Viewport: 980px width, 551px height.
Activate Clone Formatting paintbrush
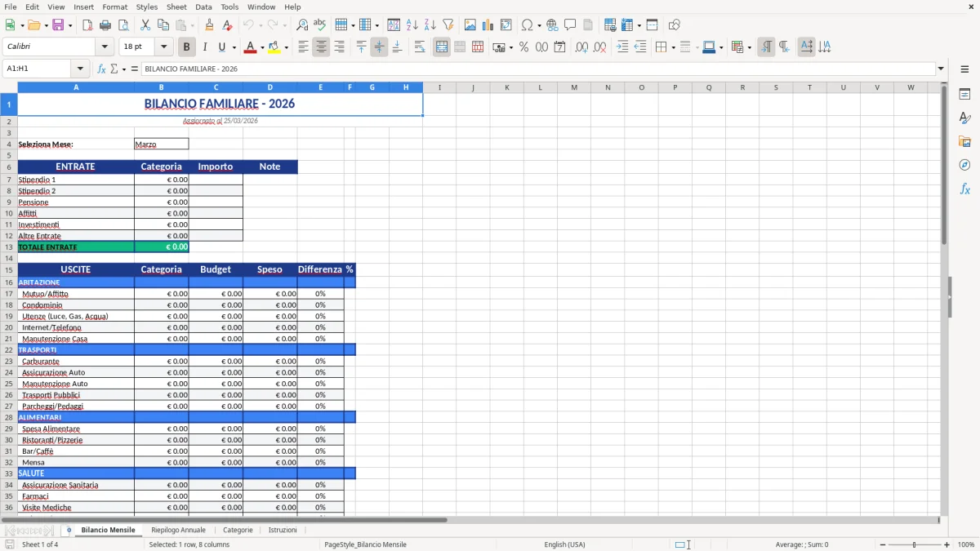210,25
